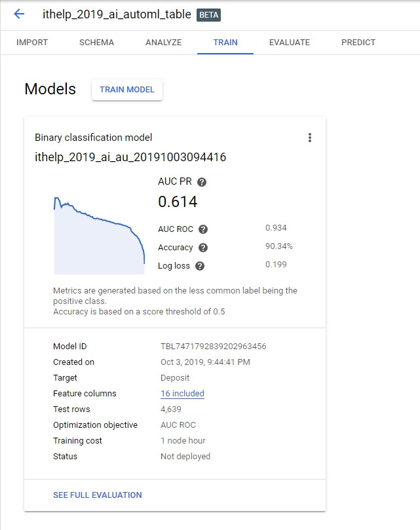
Task: Click the Not deployed status text
Action: [x=185, y=457]
